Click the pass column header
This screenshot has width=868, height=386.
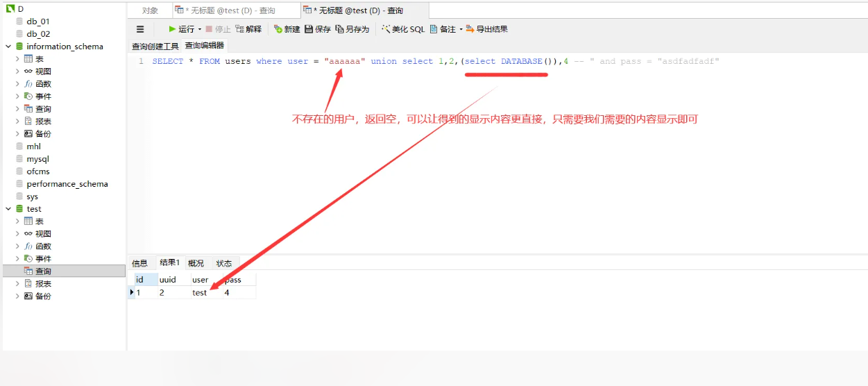tap(239, 280)
